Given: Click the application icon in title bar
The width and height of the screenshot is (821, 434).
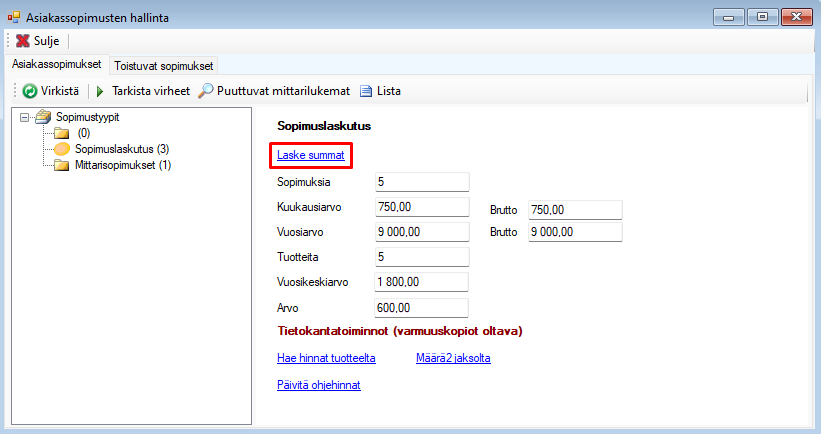Looking at the screenshot, I should click(14, 17).
